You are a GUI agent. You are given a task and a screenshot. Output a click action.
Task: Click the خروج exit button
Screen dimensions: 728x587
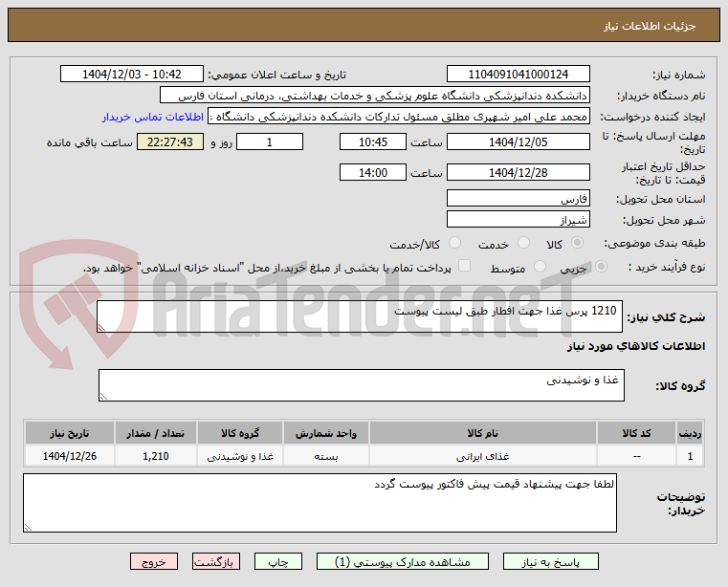tap(154, 561)
